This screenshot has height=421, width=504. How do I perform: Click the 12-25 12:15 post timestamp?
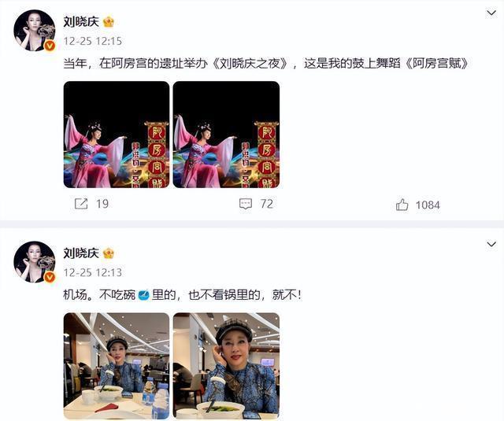[x=93, y=41]
